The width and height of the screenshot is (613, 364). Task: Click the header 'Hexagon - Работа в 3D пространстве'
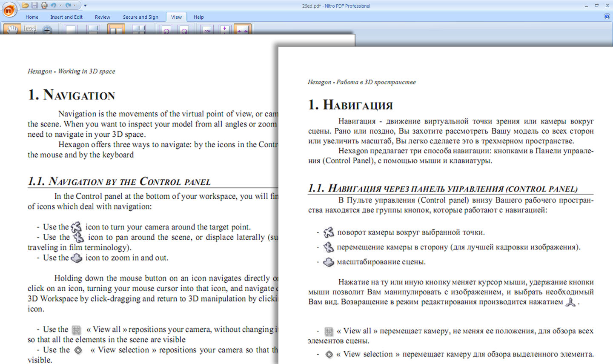tap(362, 82)
